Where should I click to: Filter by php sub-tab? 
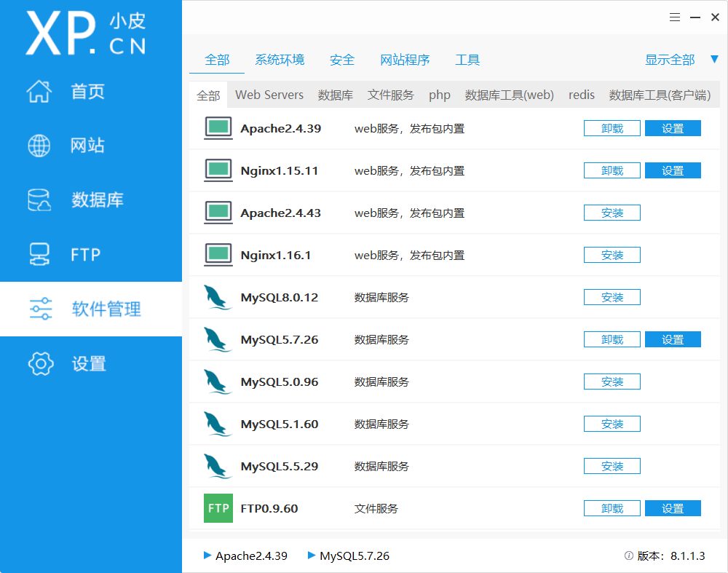tap(439, 95)
